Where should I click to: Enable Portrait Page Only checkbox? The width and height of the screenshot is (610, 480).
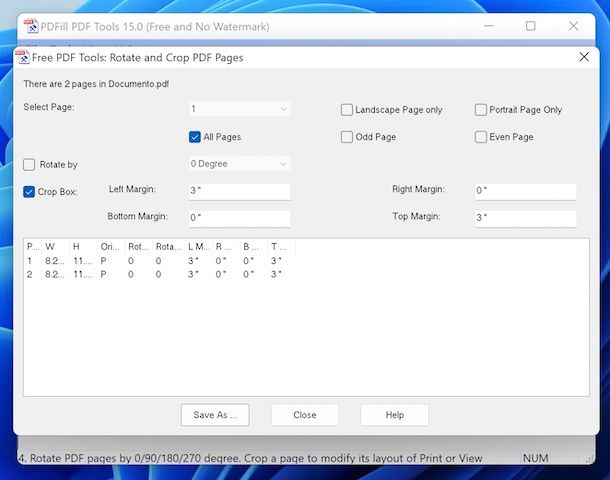tap(480, 110)
